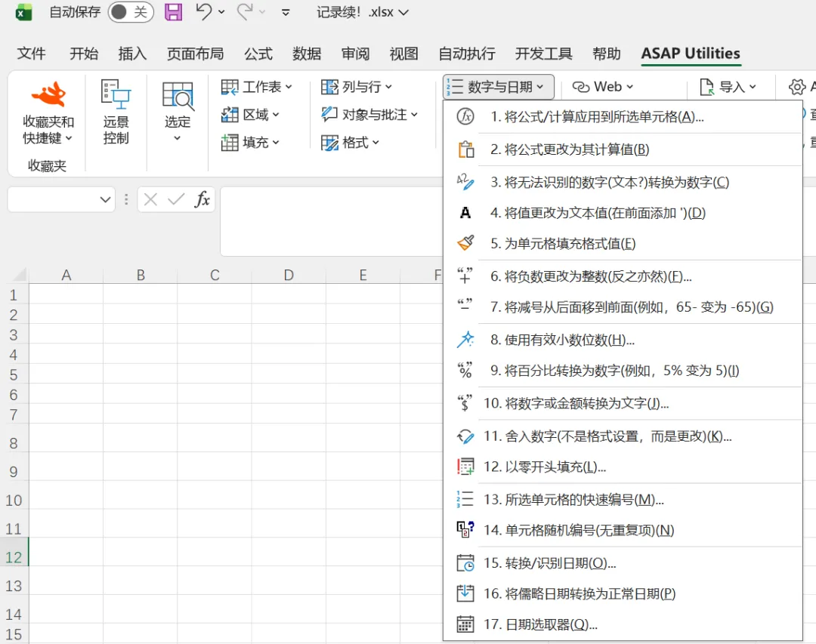Open the undo history dropdown arrow
Image resolution: width=816 pixels, height=644 pixels.
point(221,12)
